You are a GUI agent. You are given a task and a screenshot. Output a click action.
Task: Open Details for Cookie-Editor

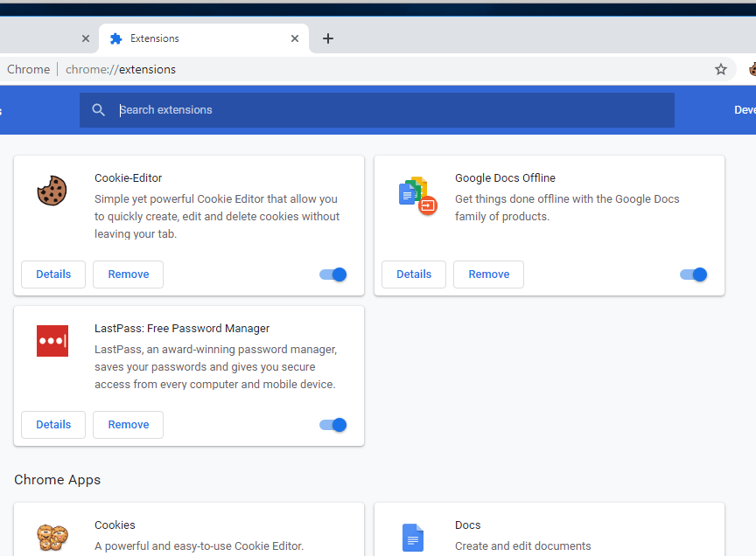pyautogui.click(x=53, y=275)
